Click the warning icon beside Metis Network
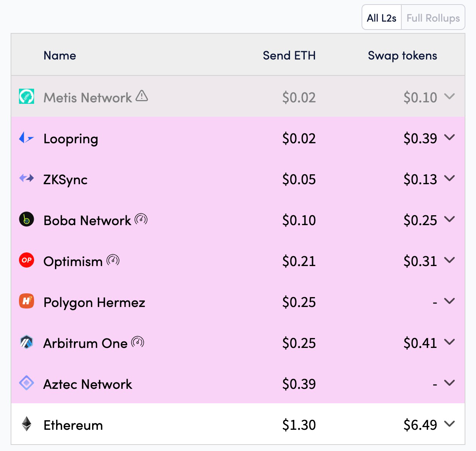The image size is (476, 451). [x=141, y=96]
